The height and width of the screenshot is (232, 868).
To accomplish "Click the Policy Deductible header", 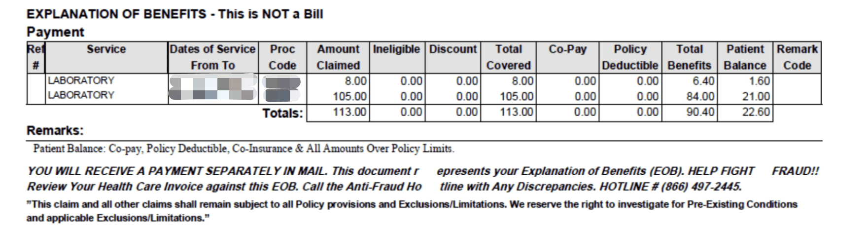I will coord(630,57).
